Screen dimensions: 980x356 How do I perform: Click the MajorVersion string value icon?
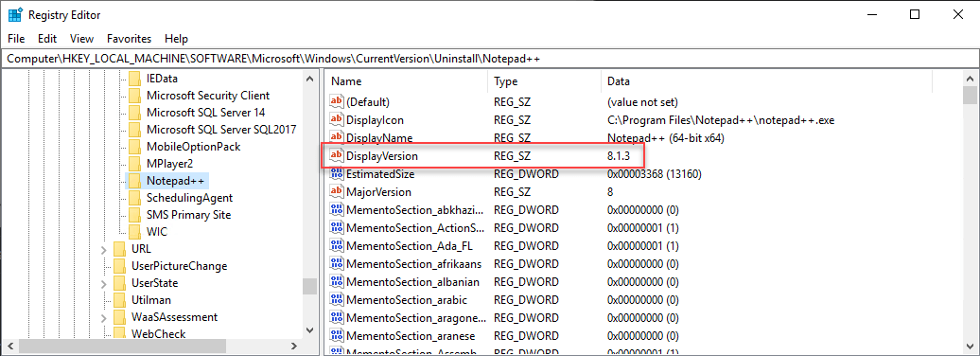(x=337, y=191)
